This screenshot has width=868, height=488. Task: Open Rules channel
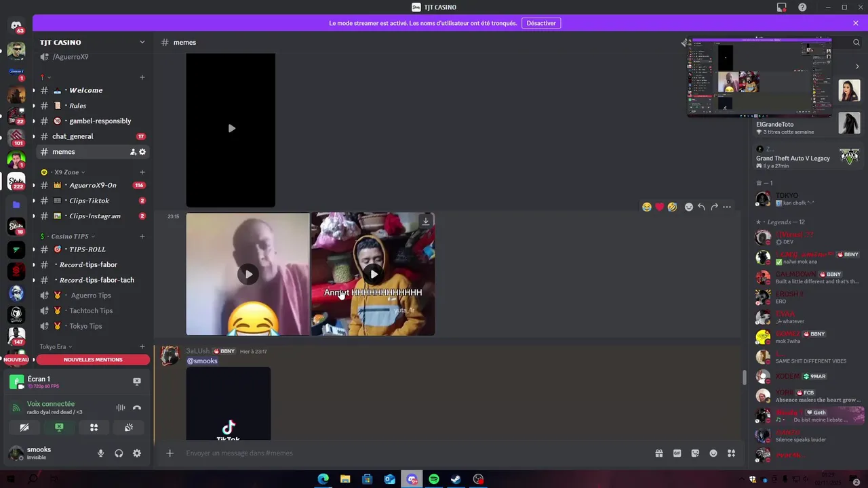(93, 106)
